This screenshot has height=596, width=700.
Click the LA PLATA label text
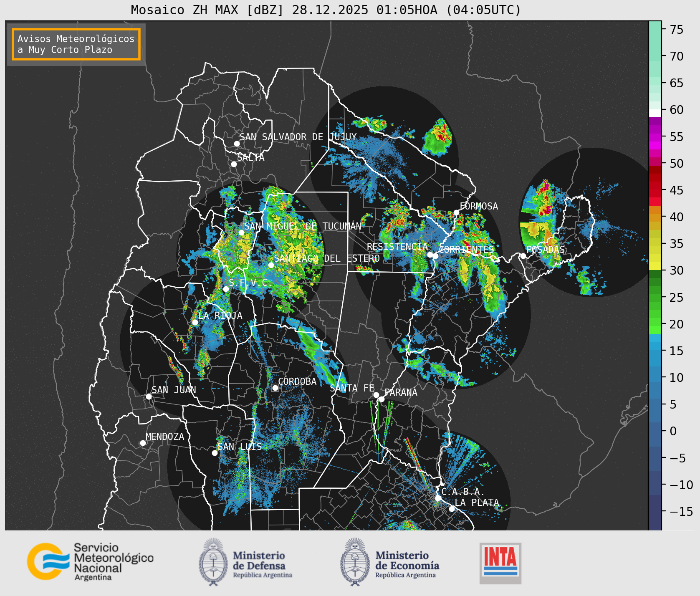[x=477, y=503]
